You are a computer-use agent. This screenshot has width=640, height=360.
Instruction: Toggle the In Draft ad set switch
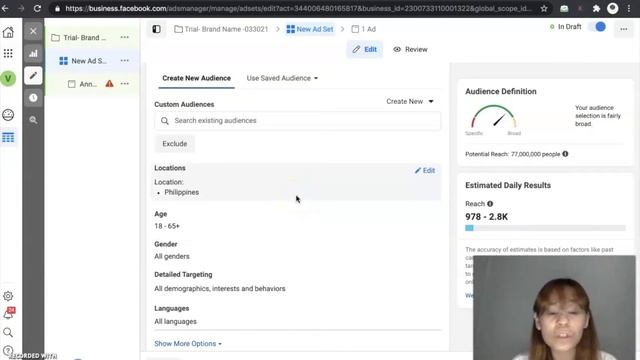click(x=597, y=27)
